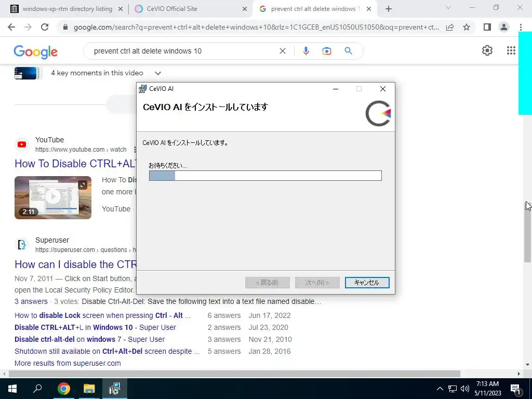Open Disable ctrl-alt-del on windows 7 link
Image resolution: width=532 pixels, height=399 pixels.
[x=89, y=339]
